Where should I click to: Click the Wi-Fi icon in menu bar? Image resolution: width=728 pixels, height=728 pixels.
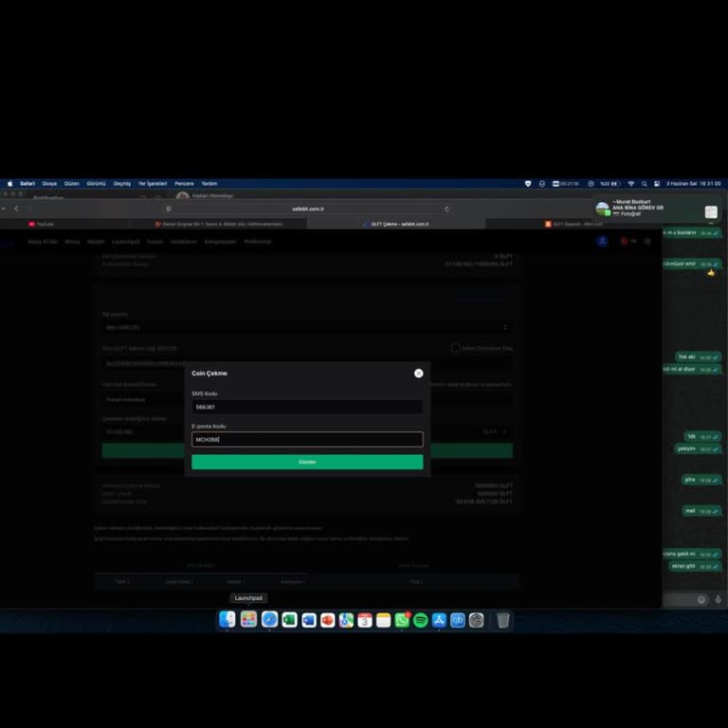tap(631, 183)
